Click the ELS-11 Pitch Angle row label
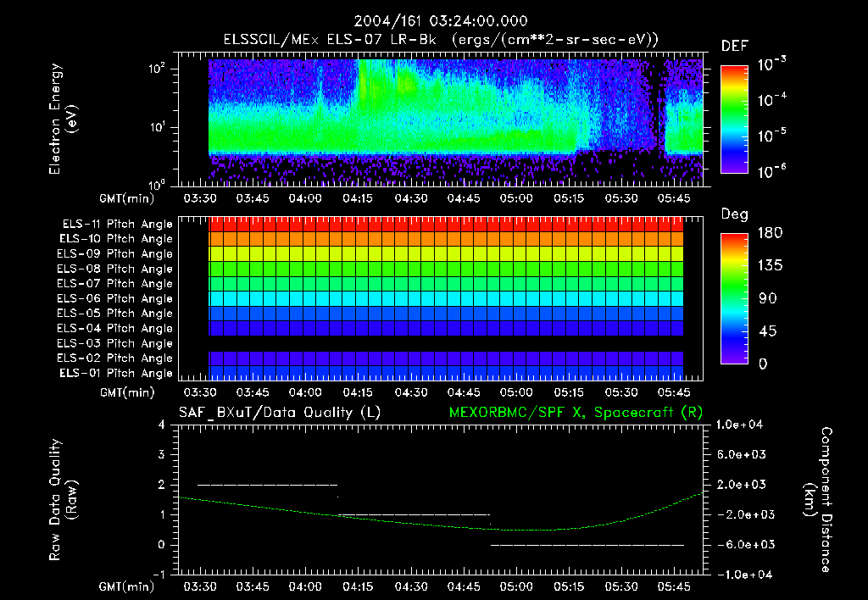 point(117,225)
